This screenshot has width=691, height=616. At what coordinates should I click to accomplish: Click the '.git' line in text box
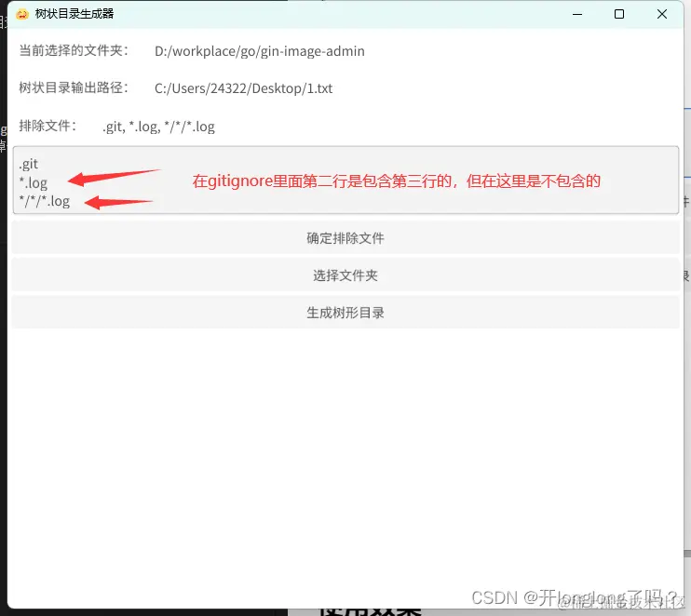coord(29,164)
